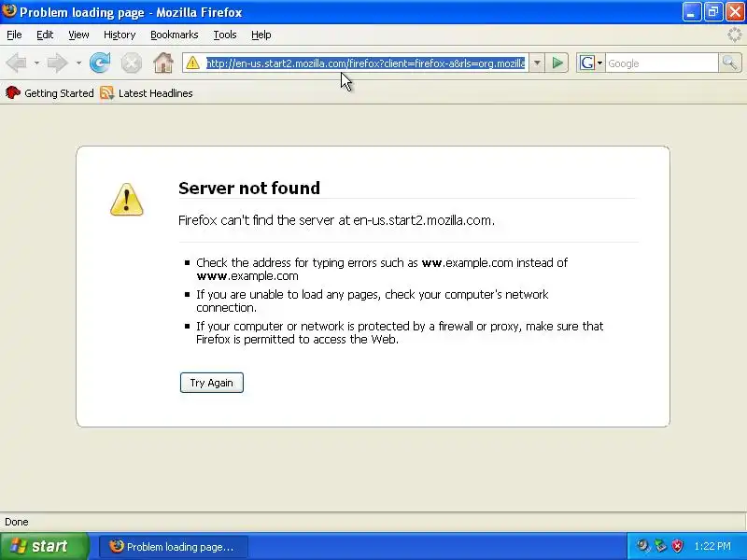Click the warning icon in address bar
This screenshot has width=747, height=560.
click(193, 63)
